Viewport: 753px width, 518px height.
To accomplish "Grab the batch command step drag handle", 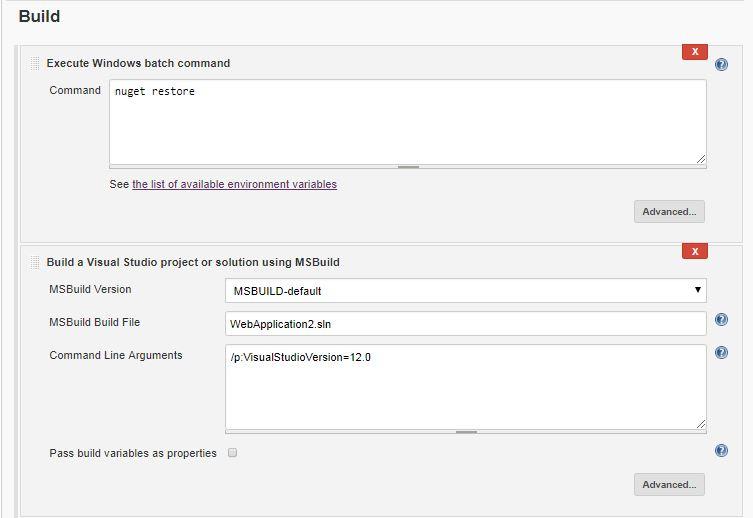I will coord(35,63).
